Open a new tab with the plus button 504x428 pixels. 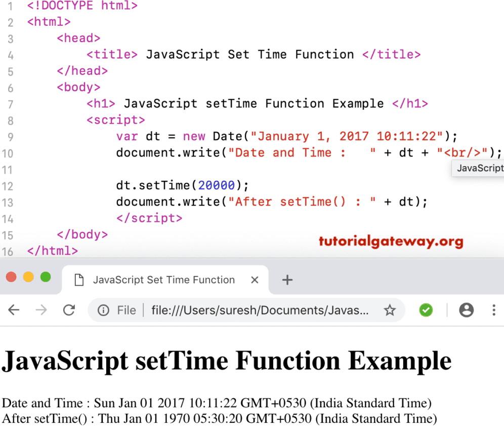tap(287, 279)
